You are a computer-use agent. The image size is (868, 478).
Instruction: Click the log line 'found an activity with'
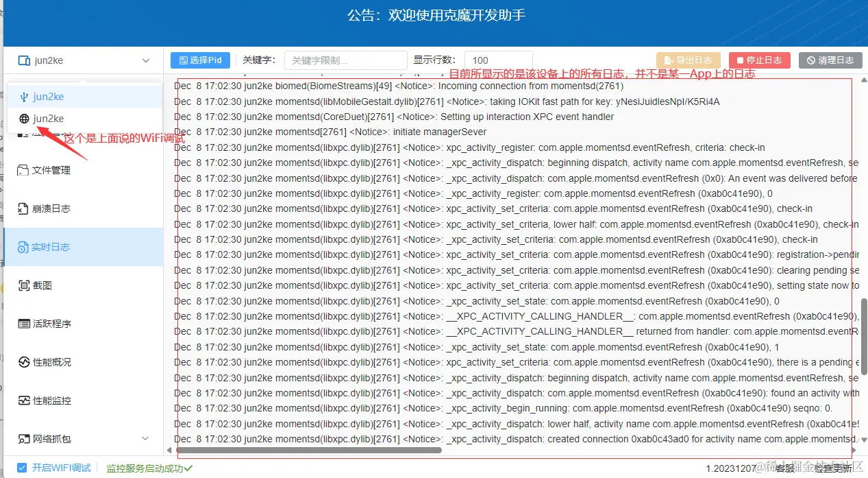click(517, 394)
